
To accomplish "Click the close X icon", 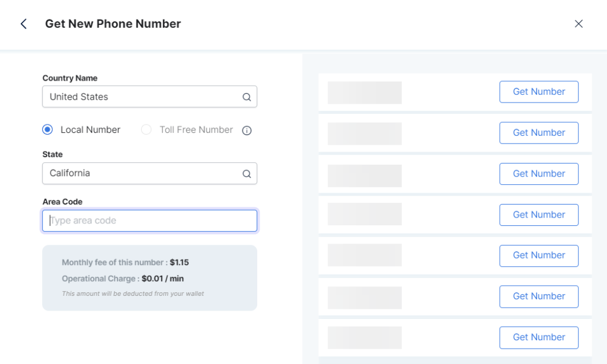I will (x=579, y=23).
